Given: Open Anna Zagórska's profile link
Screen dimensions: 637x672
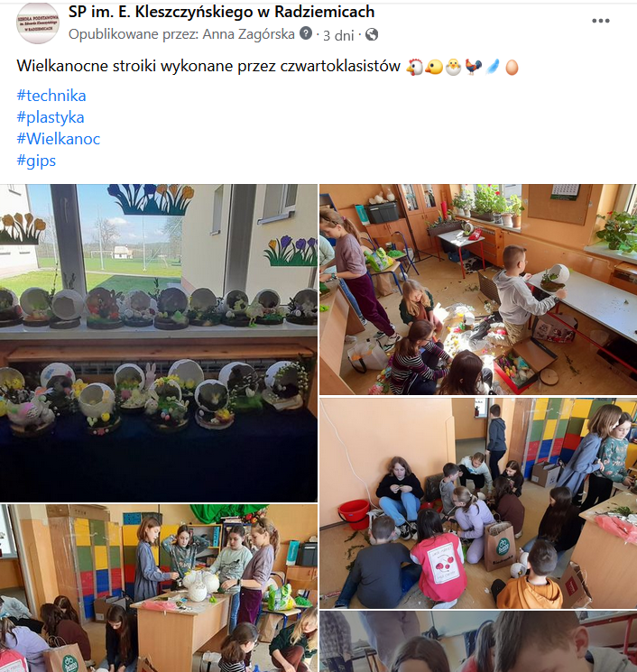Looking at the screenshot, I should [248, 34].
